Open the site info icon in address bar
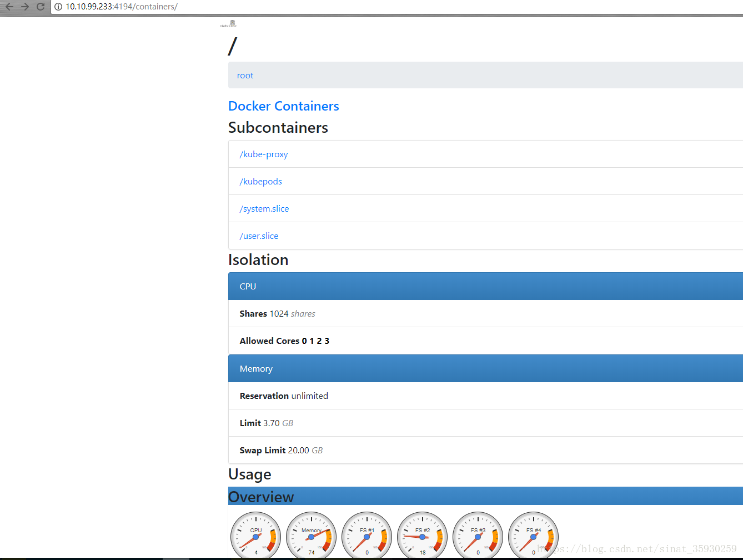The height and width of the screenshot is (560, 743). coord(58,7)
